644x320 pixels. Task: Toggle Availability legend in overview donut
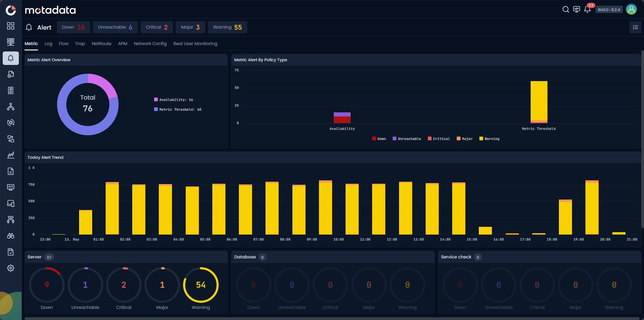pos(174,100)
